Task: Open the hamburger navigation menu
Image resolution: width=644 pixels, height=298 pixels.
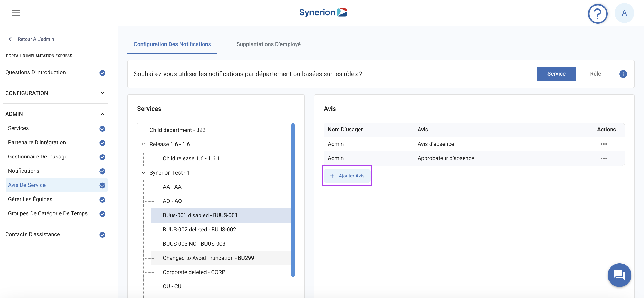Action: pyautogui.click(x=16, y=13)
